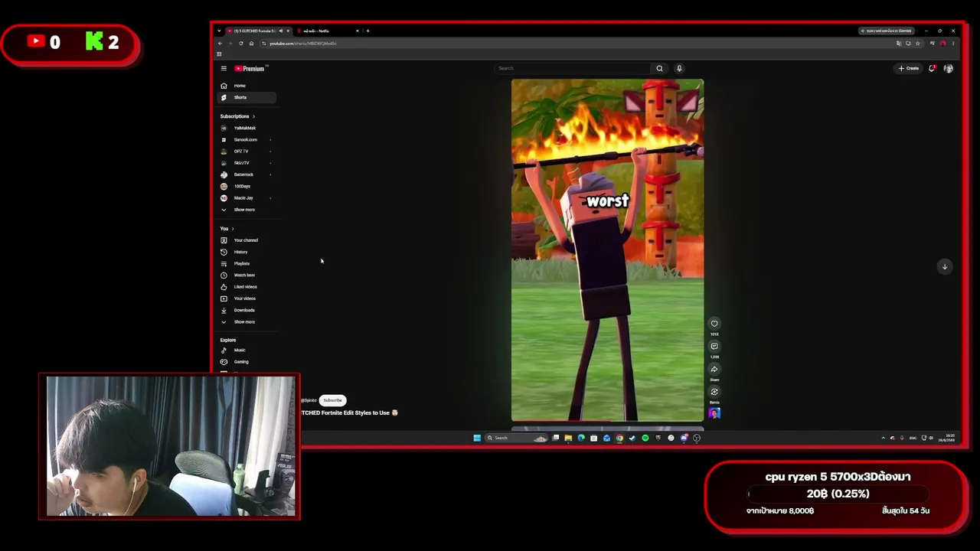Select Shorts in the YouTube sidebar
Viewport: 980px width, 551px height.
tap(246, 97)
